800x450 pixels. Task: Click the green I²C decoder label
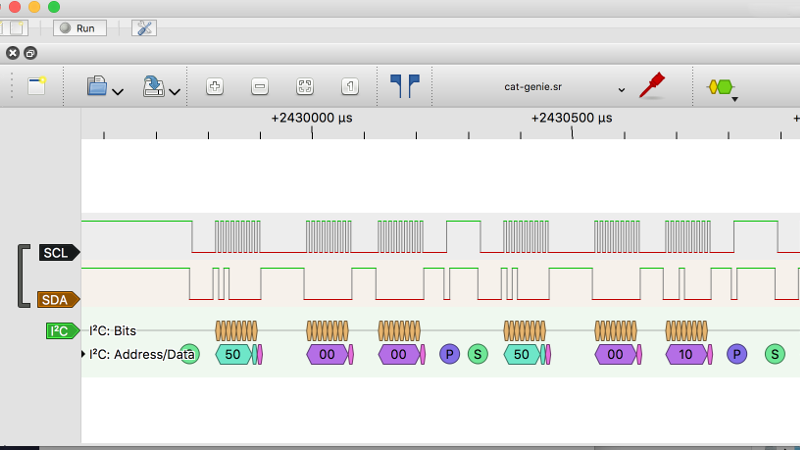61,331
